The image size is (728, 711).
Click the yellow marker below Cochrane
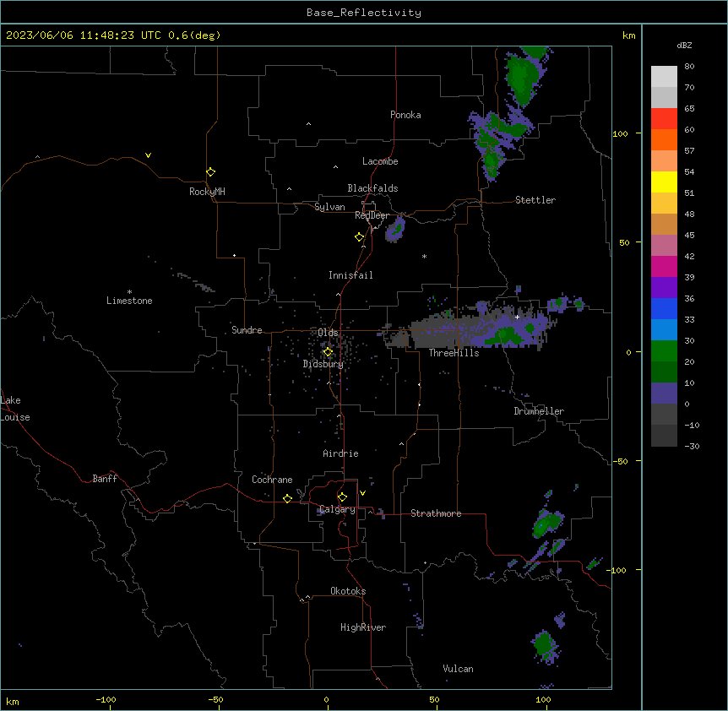tap(287, 498)
